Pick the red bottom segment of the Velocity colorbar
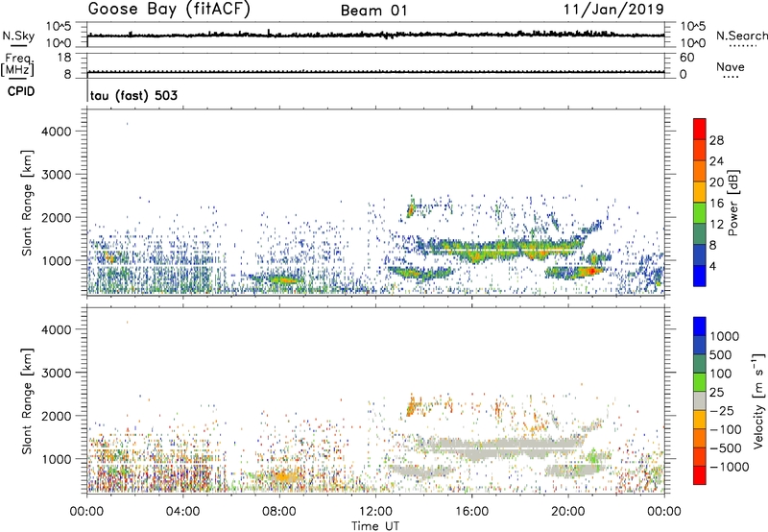 700,475
